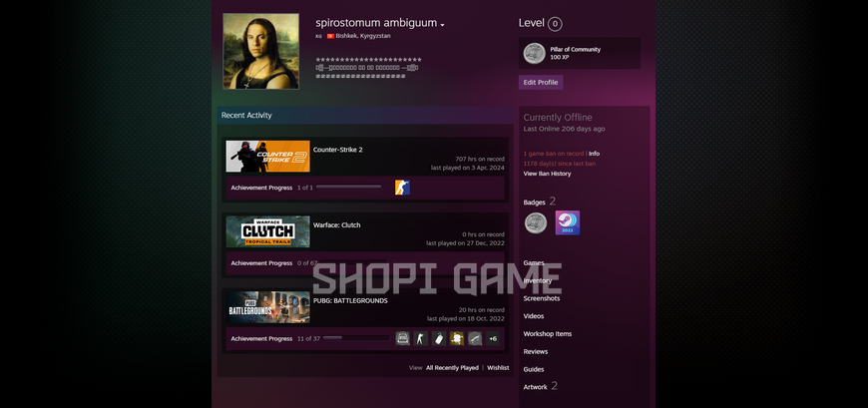Click the first PUBG achievement icon
The image size is (868, 408).
click(402, 338)
